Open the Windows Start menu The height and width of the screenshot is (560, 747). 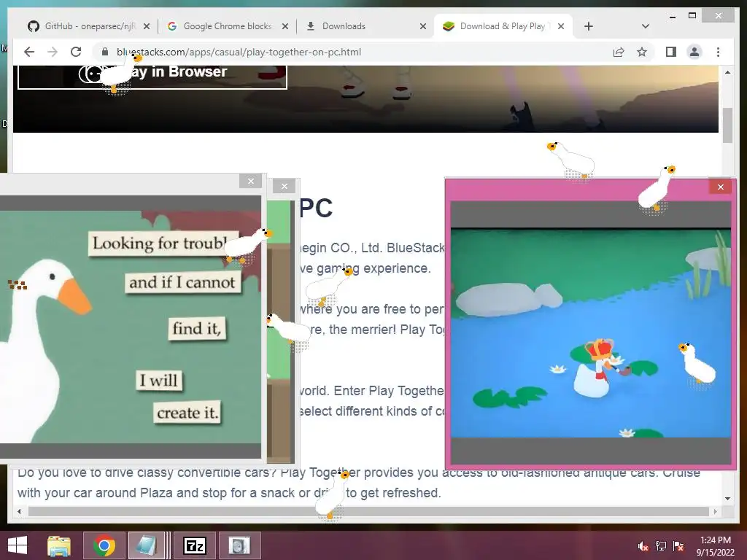point(18,545)
